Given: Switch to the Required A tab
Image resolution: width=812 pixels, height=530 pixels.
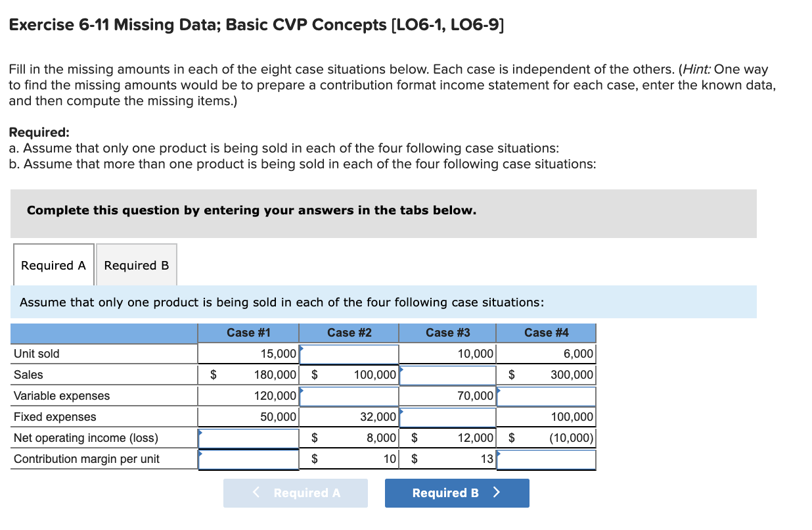Looking at the screenshot, I should coord(53,265).
